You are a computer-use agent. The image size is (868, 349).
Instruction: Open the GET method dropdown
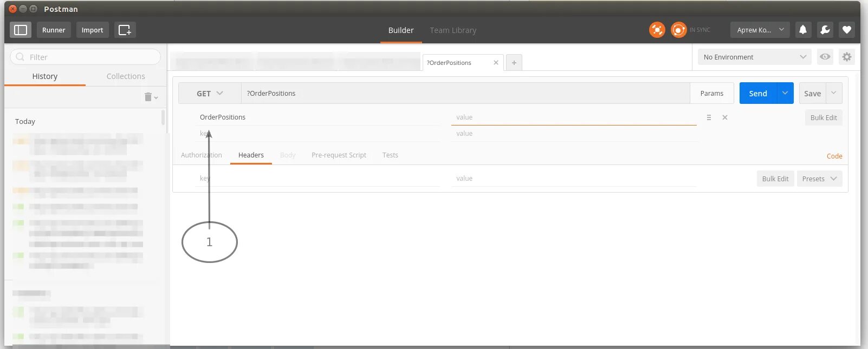tap(210, 93)
